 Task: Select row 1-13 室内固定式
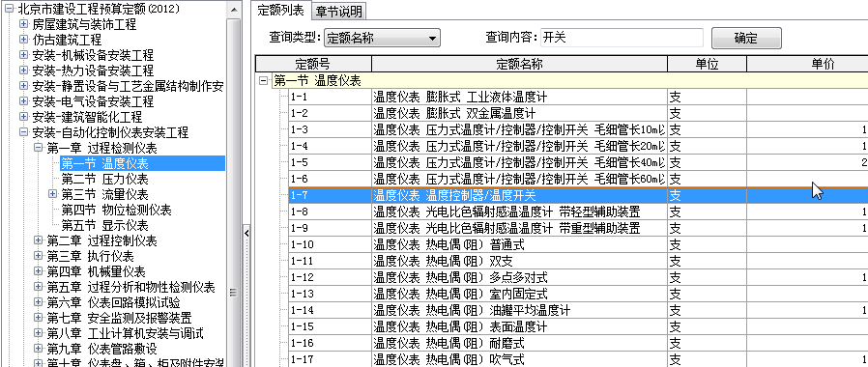pos(578,294)
